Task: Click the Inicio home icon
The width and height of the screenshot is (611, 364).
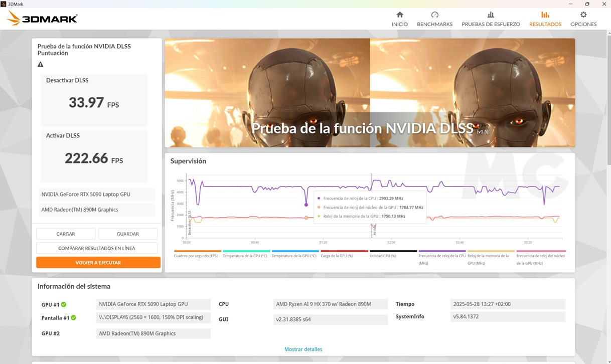Action: tap(399, 15)
